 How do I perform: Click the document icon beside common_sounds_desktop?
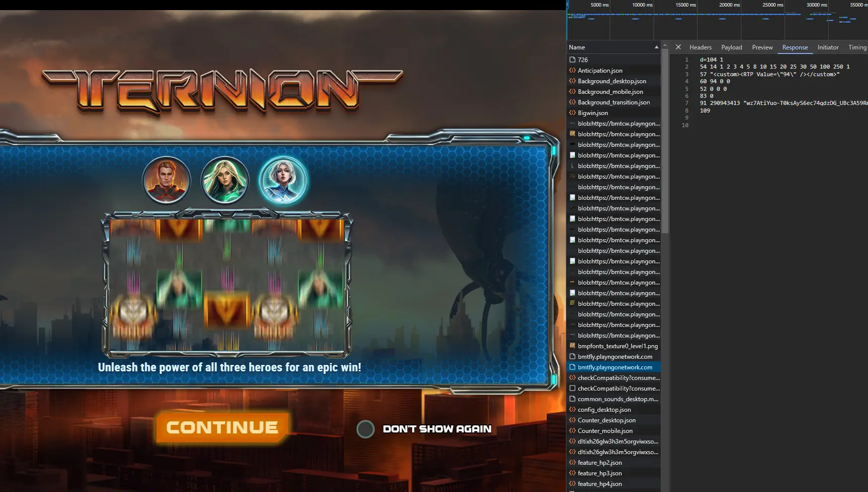click(572, 399)
